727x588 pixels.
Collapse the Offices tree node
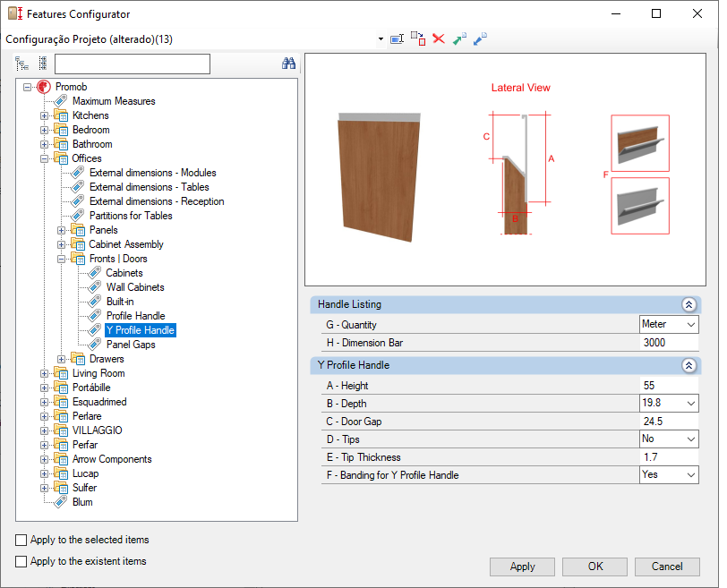(x=44, y=158)
